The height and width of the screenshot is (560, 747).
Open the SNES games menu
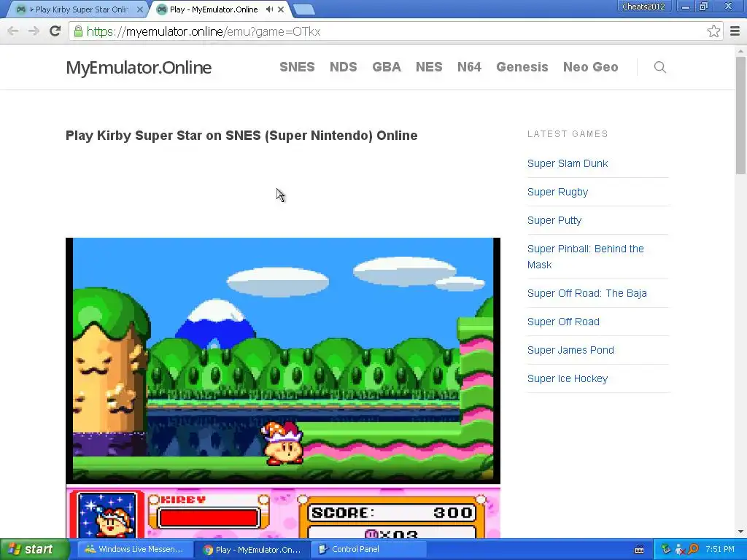pos(297,67)
